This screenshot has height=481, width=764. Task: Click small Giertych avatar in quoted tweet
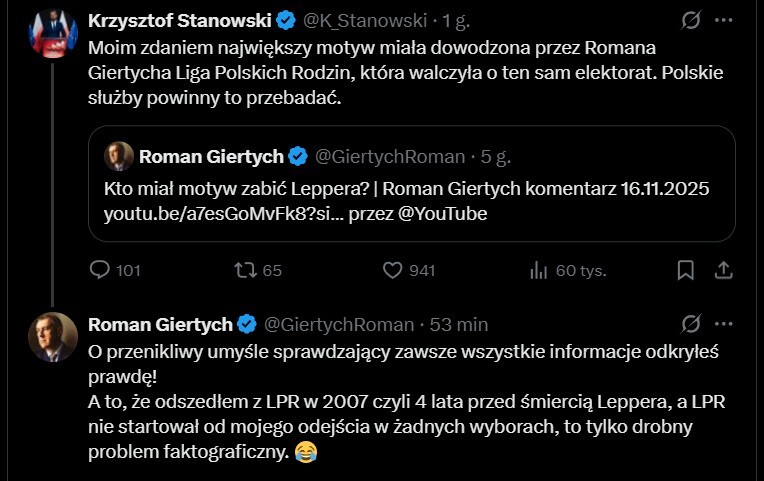pos(119,156)
